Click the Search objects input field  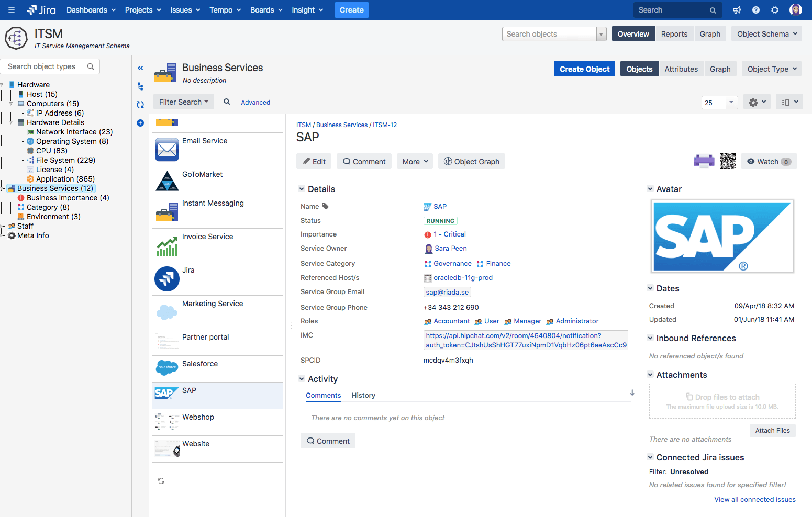click(550, 34)
